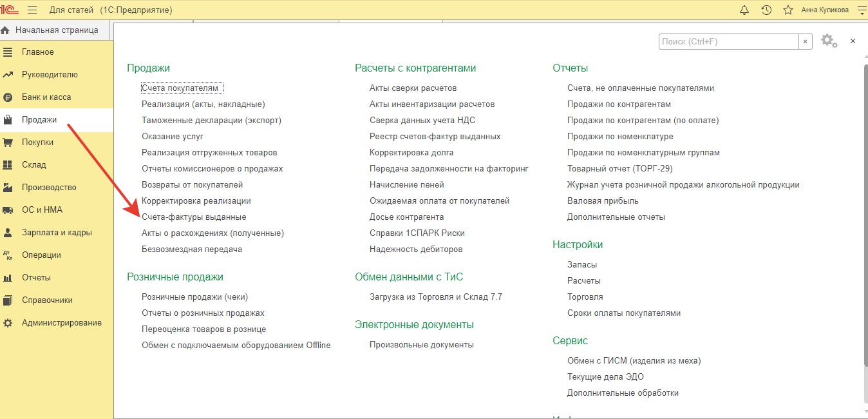Click the Банк и касса section icon
Viewport: 868px width, 419px height.
coord(8,97)
